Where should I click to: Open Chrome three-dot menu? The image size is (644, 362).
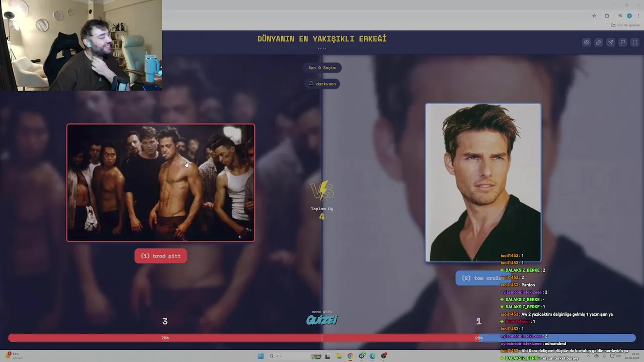click(x=638, y=16)
